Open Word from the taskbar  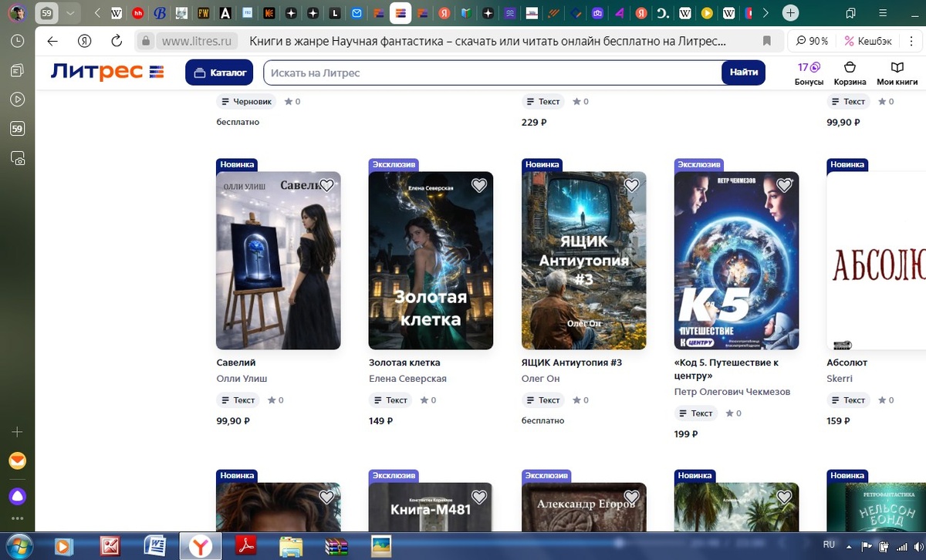(x=155, y=546)
